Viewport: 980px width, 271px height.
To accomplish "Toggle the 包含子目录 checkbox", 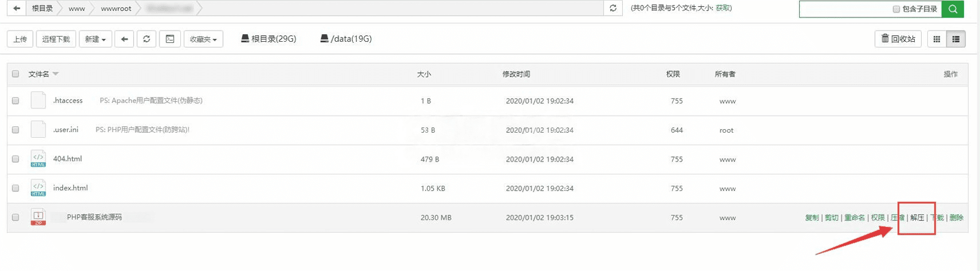I will tap(896, 9).
